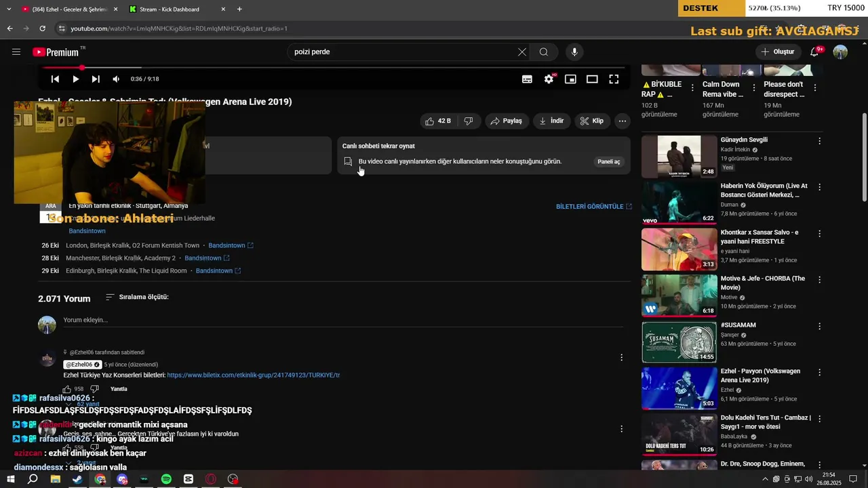Open options menu for pinned comment
This screenshot has width=868, height=488.
click(621, 357)
